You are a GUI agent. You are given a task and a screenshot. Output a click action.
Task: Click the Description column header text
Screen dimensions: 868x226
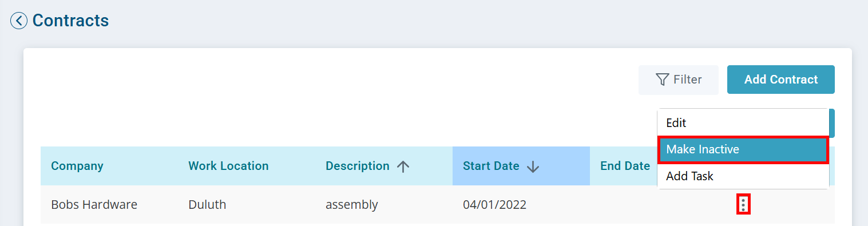click(358, 166)
